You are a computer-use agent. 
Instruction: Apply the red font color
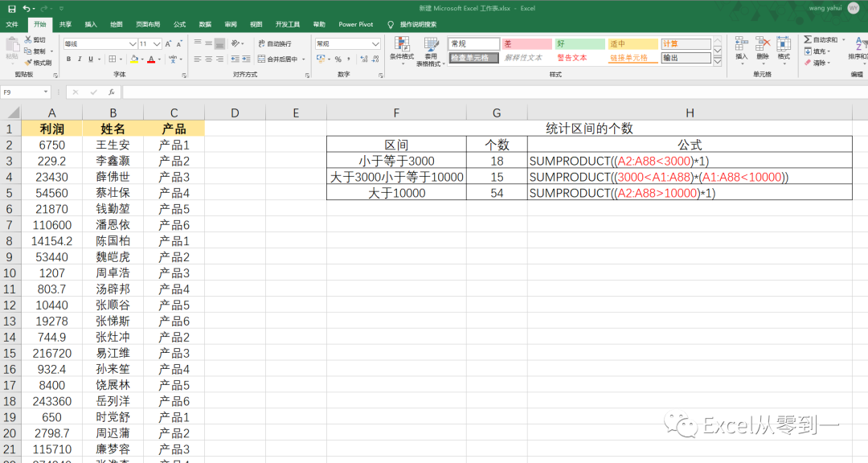coord(151,59)
